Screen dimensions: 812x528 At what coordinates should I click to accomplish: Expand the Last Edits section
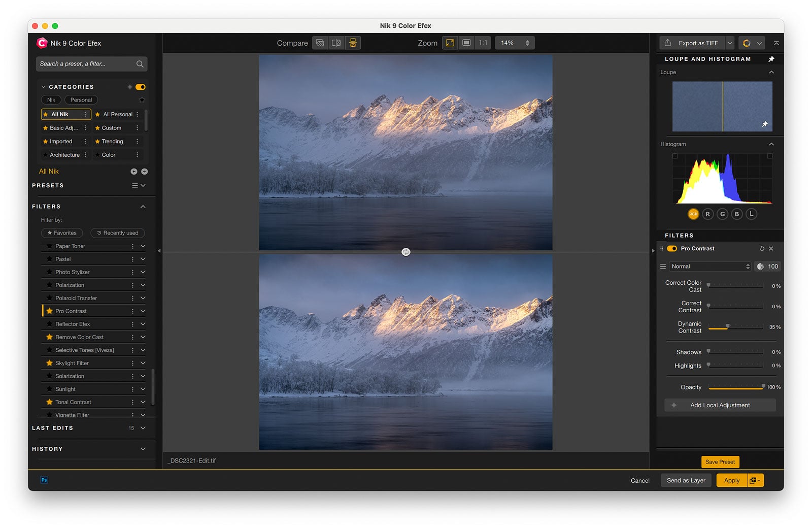click(x=143, y=428)
